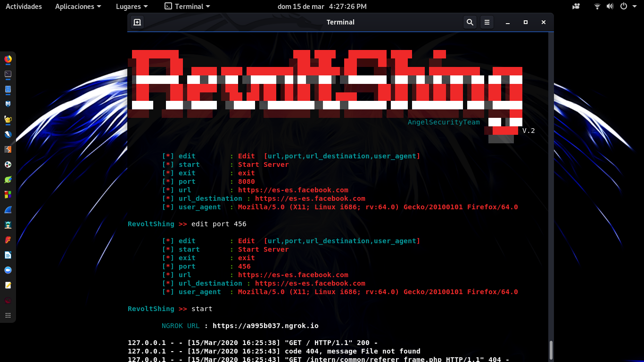
Task: Open the Terminal app menu in top bar
Action: pos(187,7)
